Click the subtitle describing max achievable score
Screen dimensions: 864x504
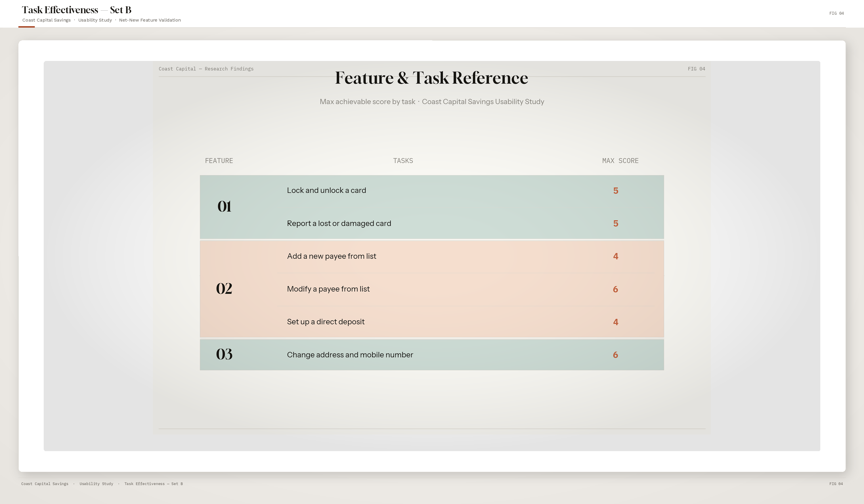(x=432, y=101)
